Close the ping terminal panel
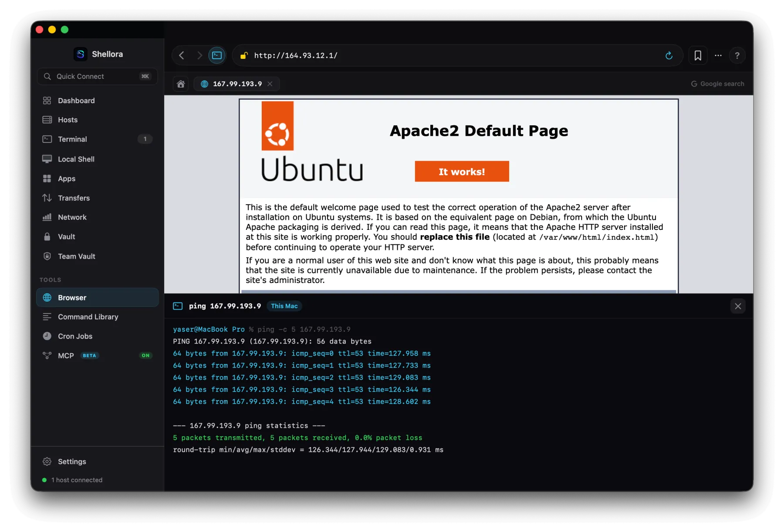 [x=738, y=306]
